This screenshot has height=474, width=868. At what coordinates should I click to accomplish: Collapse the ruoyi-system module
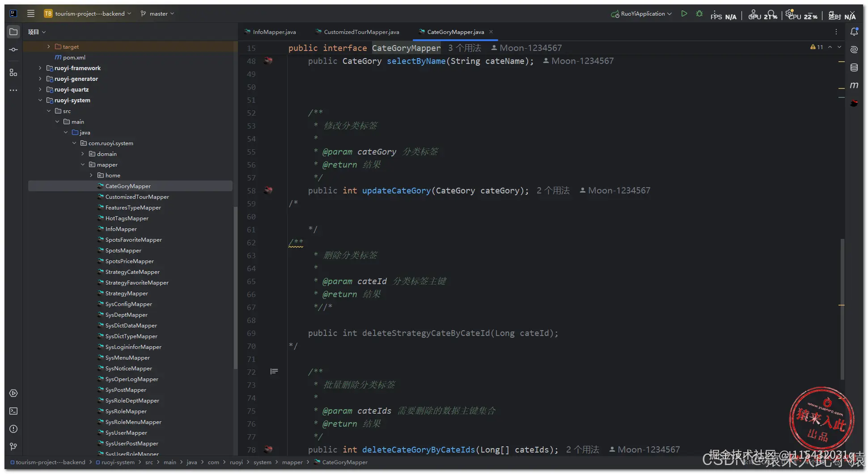coord(40,100)
